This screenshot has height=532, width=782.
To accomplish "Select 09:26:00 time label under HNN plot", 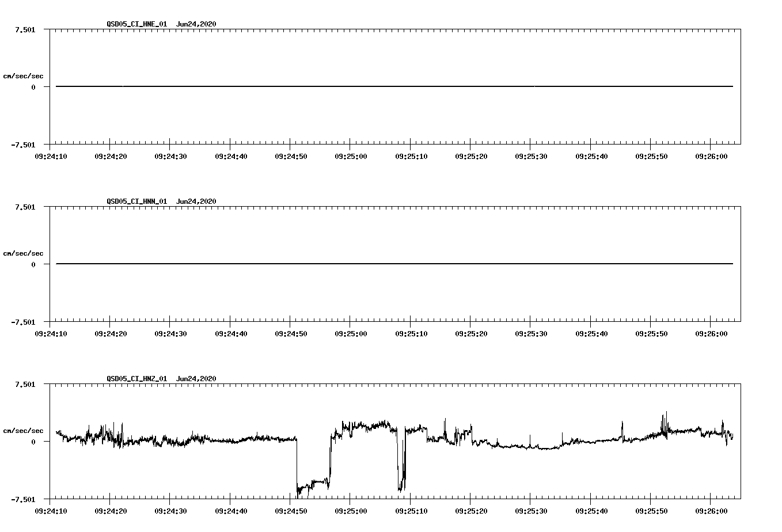I will [x=711, y=333].
